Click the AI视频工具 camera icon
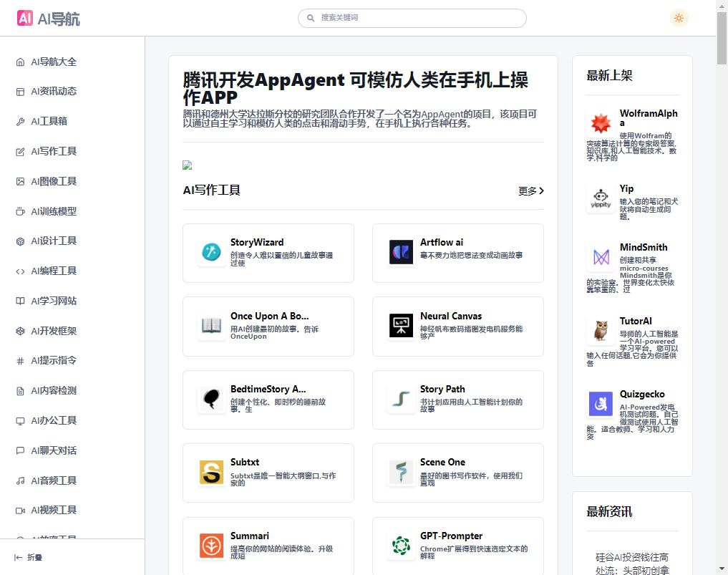Viewport: 728px width, 575px height. coord(20,511)
